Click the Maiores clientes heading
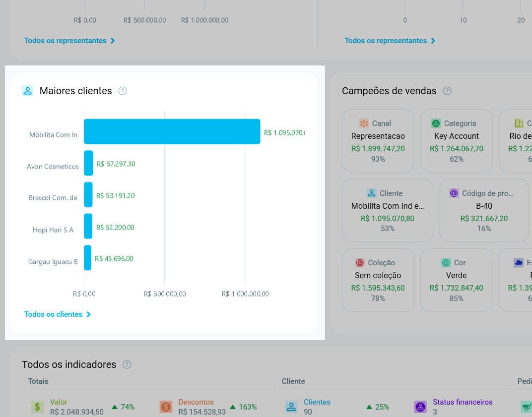532x417 pixels. tap(75, 91)
